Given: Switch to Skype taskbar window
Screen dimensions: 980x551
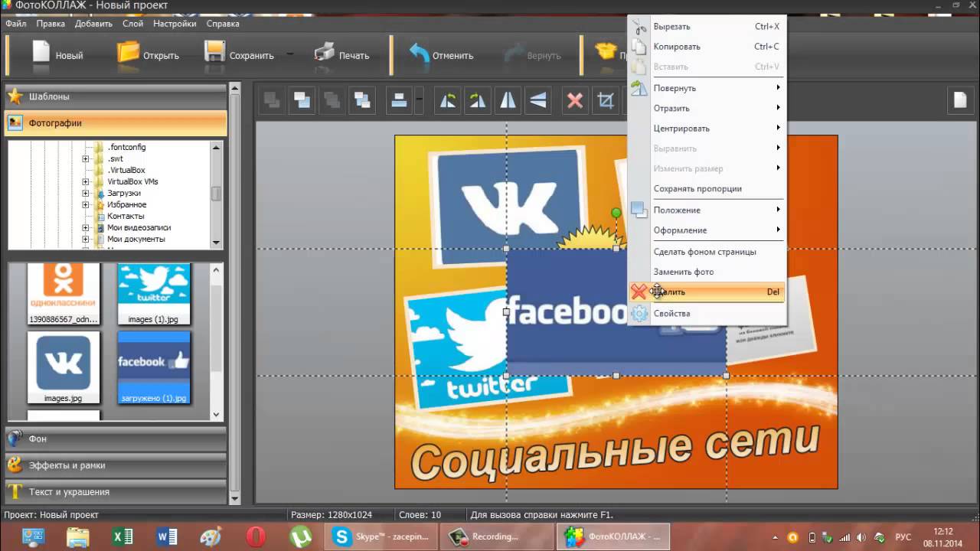Looking at the screenshot, I should [x=381, y=536].
